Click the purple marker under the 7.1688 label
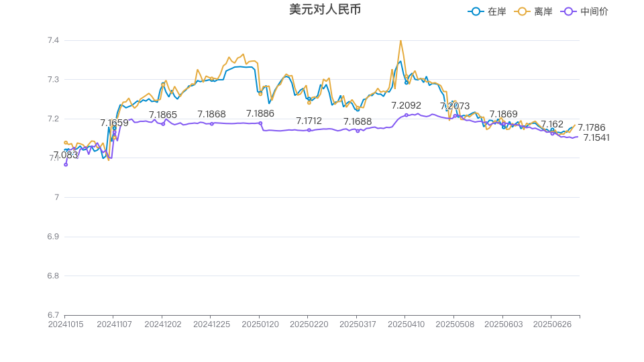The height and width of the screenshot is (362, 644). 358,131
